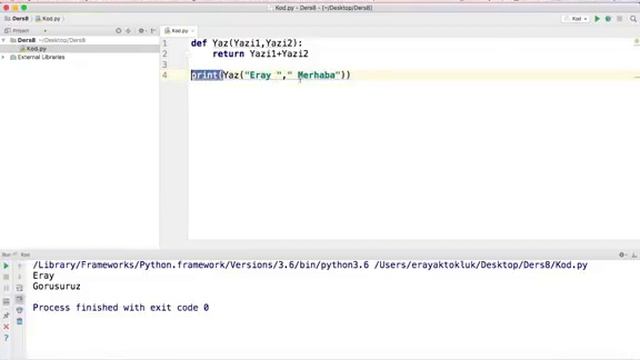Open the Kod run configuration dropdown
The image size is (640, 360).
(576, 19)
